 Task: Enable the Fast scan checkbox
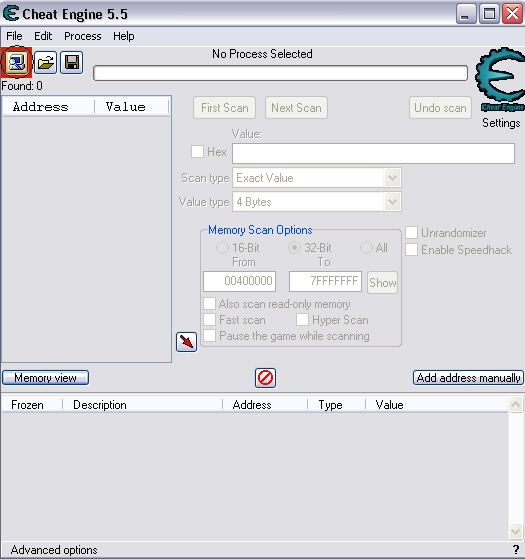(x=209, y=319)
